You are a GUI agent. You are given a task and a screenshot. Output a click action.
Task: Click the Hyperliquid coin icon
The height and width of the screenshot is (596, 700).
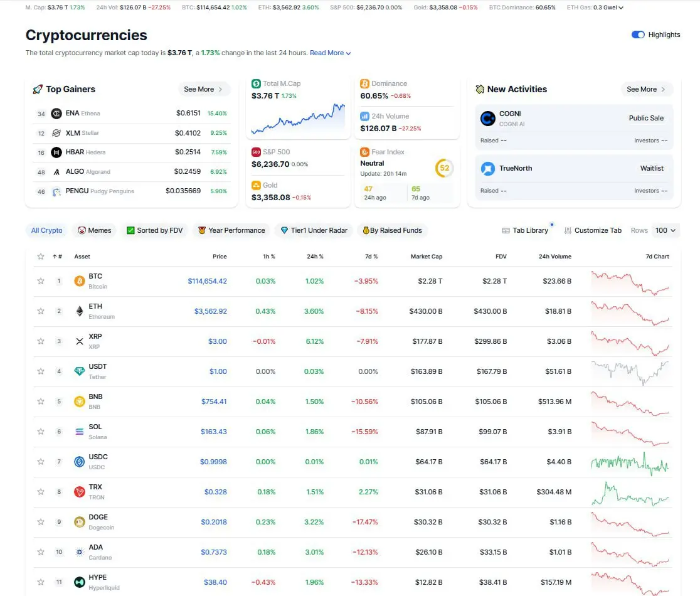tap(80, 582)
